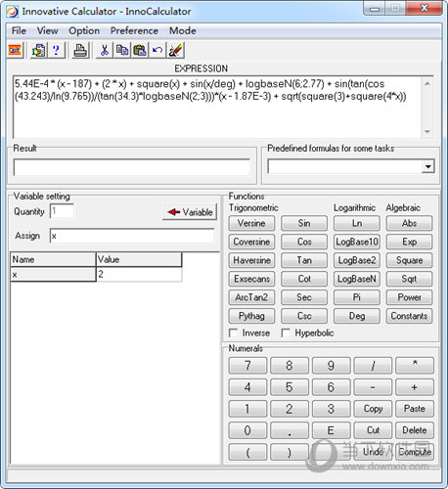
Task: Insert the Coversine function
Action: click(x=251, y=242)
